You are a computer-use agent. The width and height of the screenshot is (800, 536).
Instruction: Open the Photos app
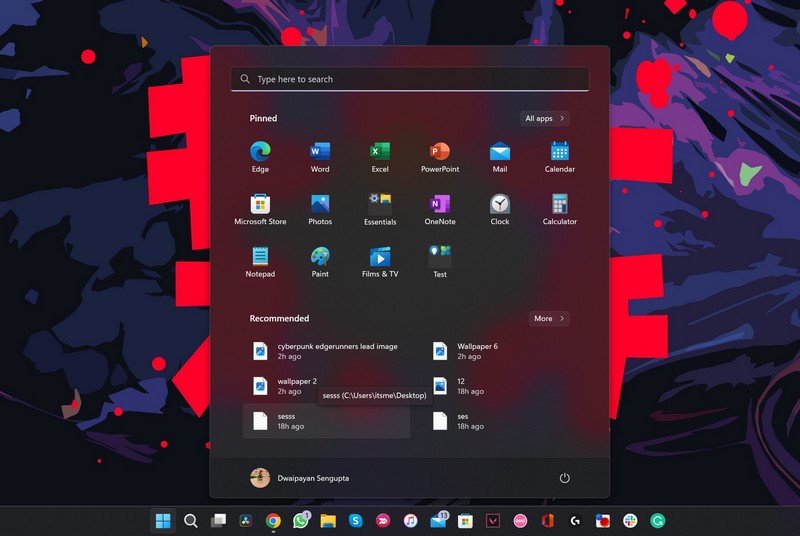[320, 208]
